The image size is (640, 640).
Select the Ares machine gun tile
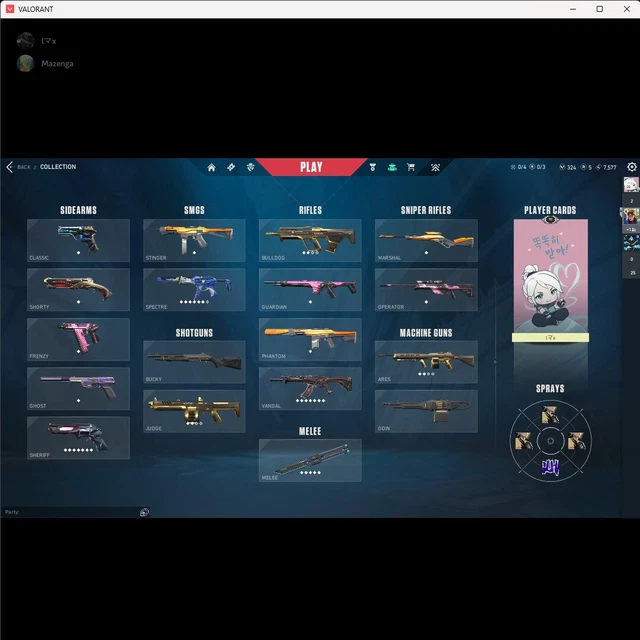(x=426, y=362)
